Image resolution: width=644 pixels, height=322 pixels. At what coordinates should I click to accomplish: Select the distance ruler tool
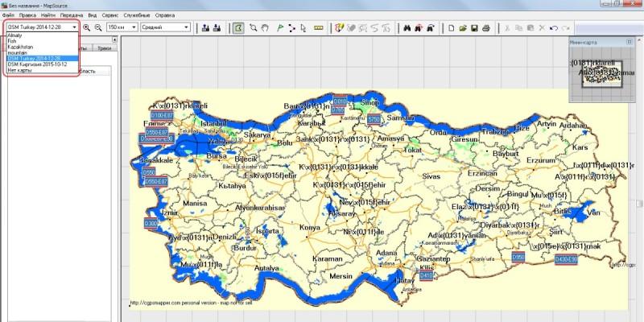pyautogui.click(x=318, y=27)
